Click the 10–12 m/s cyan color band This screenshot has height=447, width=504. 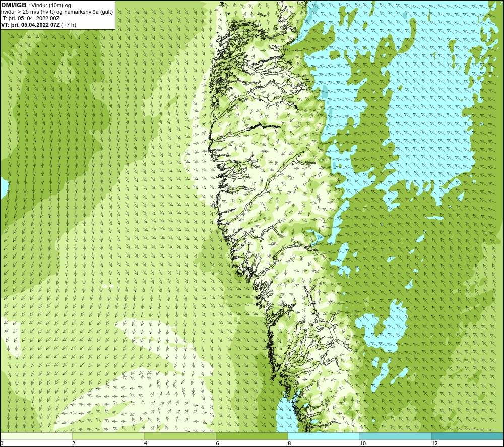[396, 436]
